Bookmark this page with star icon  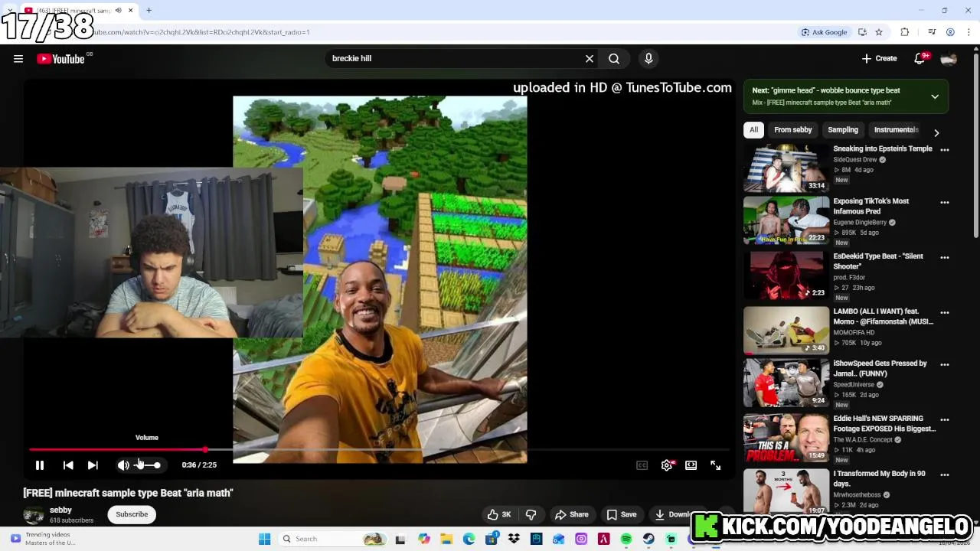click(879, 32)
